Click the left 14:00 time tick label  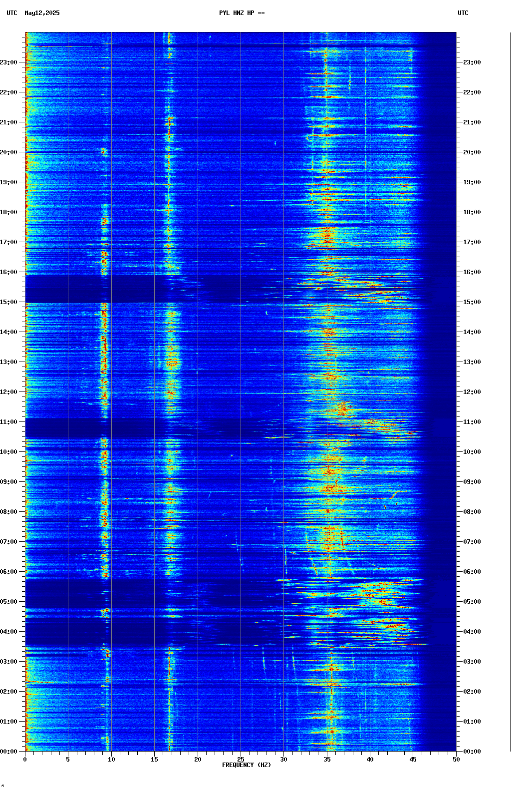click(x=8, y=332)
